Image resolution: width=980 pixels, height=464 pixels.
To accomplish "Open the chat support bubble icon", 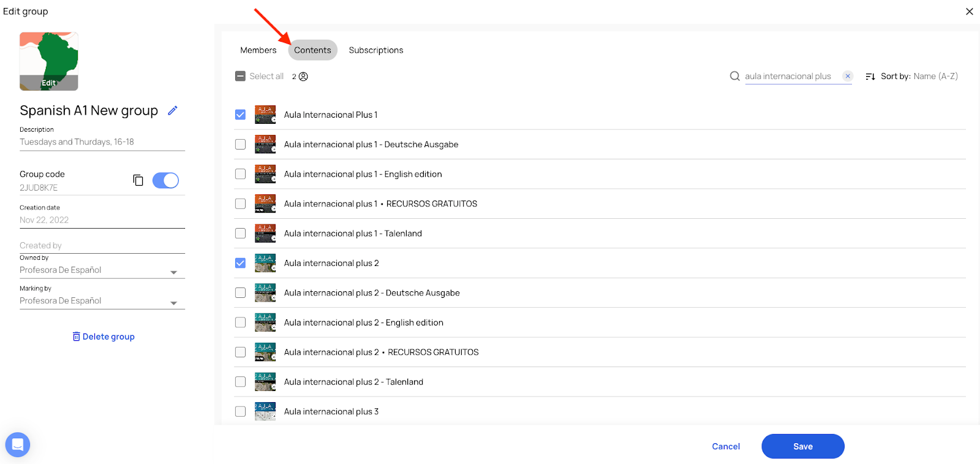I will tap(18, 444).
